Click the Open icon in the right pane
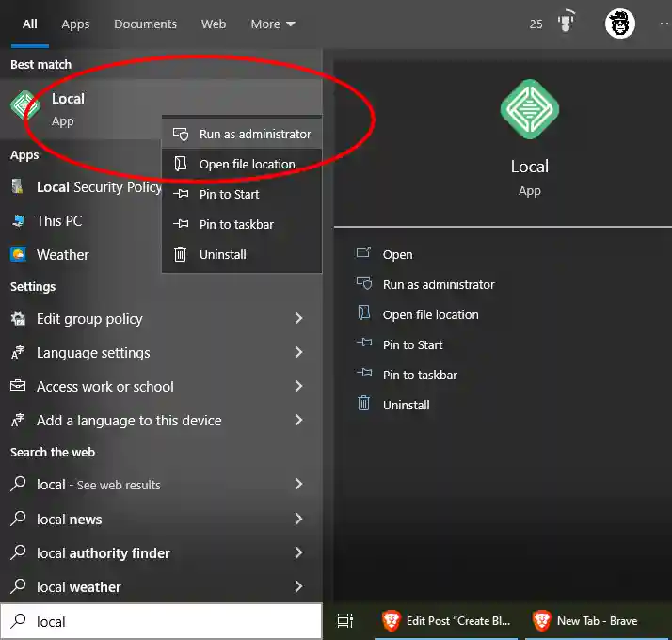The width and height of the screenshot is (672, 640). point(363,252)
